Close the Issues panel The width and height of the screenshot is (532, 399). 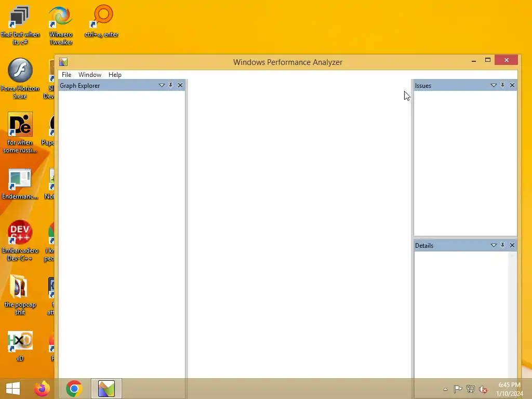tap(512, 85)
